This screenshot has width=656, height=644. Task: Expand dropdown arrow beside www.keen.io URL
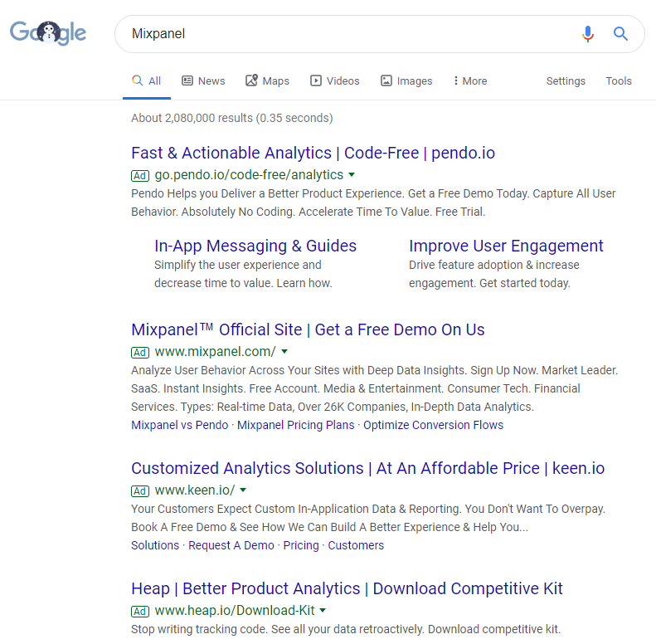243,490
